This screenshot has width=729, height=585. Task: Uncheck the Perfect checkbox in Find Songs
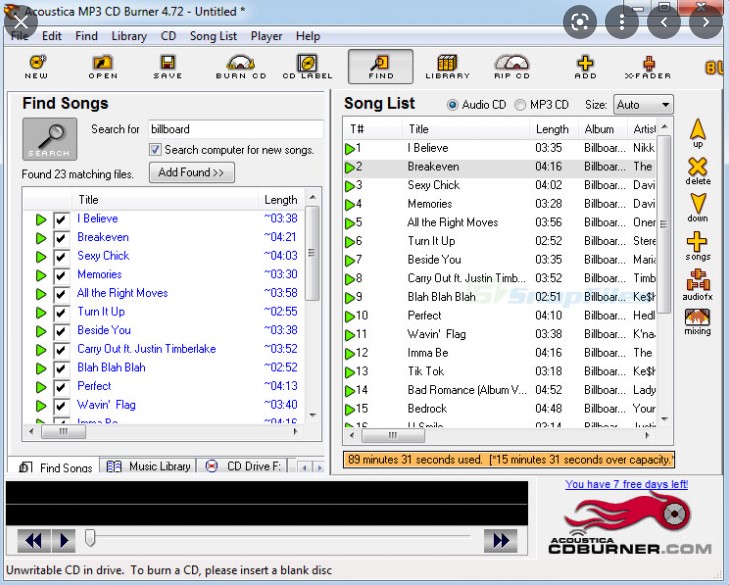pyautogui.click(x=61, y=387)
